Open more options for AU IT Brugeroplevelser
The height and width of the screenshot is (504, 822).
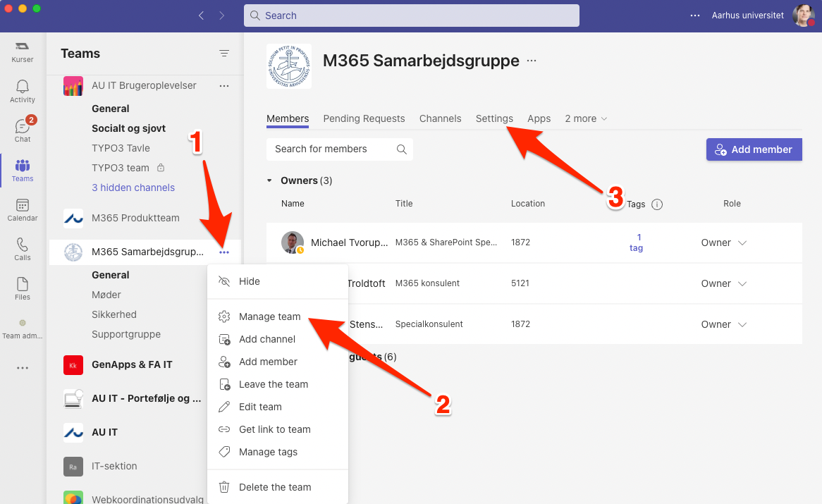coord(224,86)
